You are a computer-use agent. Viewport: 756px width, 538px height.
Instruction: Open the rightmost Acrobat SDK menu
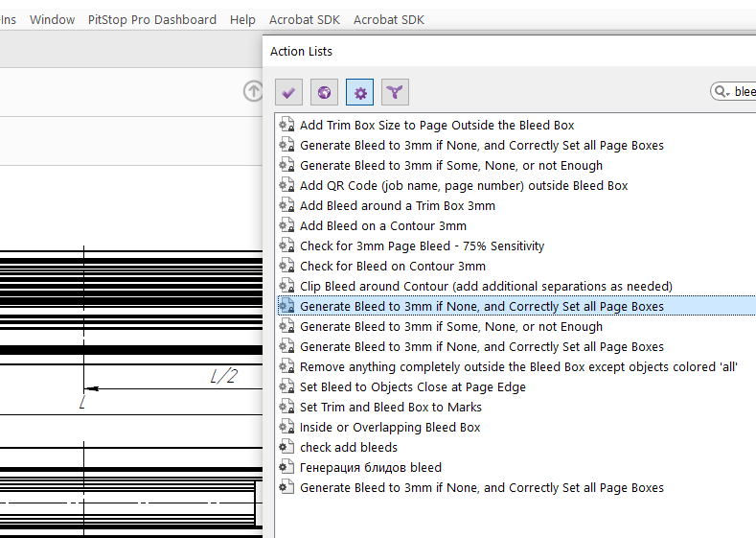pos(389,20)
